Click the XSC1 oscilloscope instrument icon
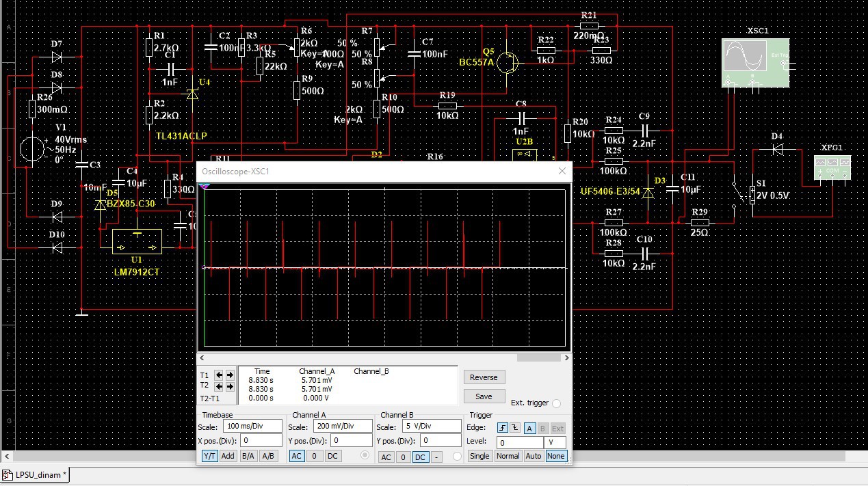This screenshot has height=486, width=868. [755, 63]
